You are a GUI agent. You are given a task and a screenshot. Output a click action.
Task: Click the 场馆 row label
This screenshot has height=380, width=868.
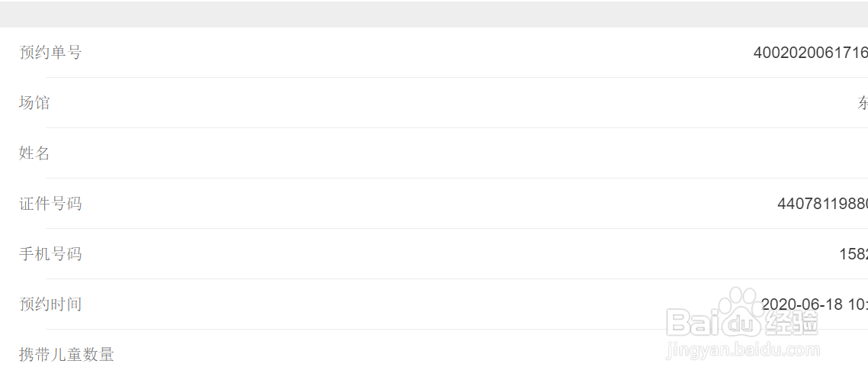tap(34, 103)
